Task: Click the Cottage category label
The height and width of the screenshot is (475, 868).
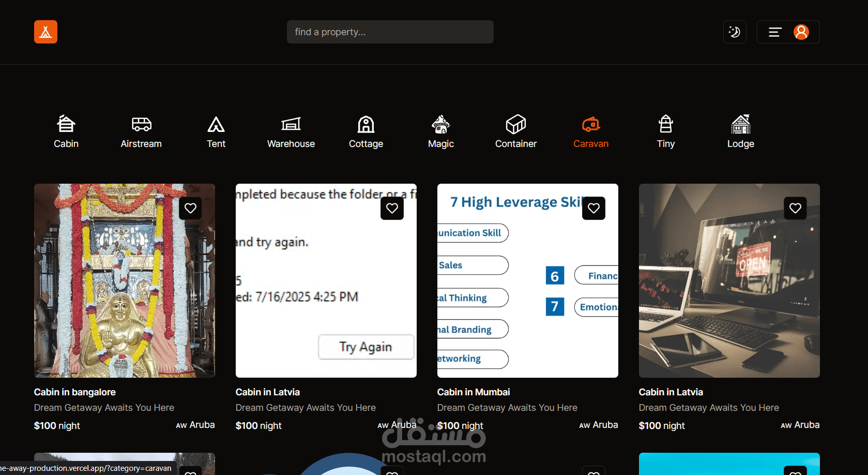Action: pyautogui.click(x=366, y=144)
